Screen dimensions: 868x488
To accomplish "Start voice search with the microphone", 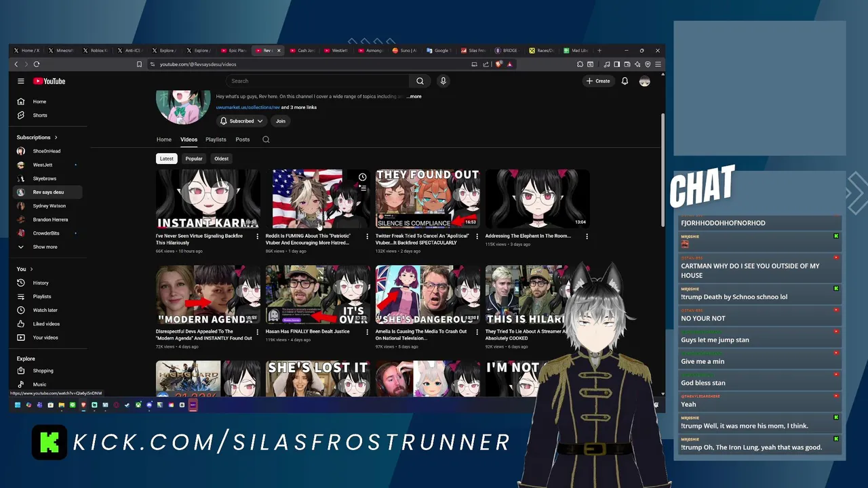I will [443, 81].
